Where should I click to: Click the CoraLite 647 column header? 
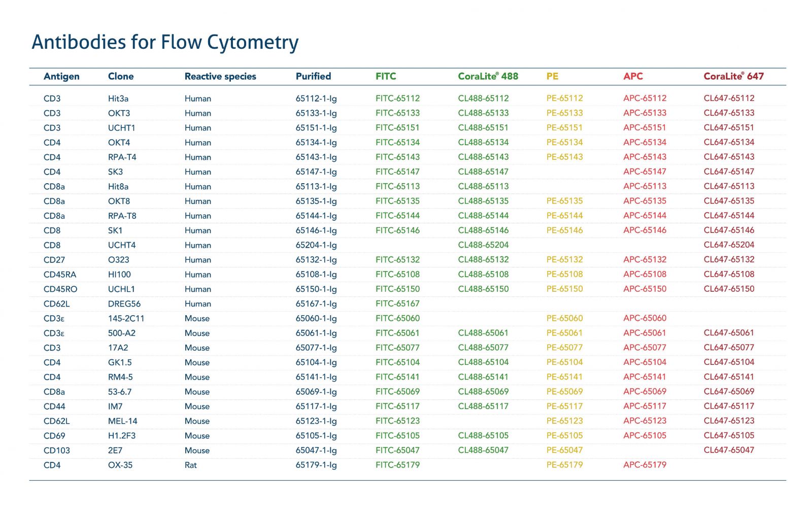733,76
